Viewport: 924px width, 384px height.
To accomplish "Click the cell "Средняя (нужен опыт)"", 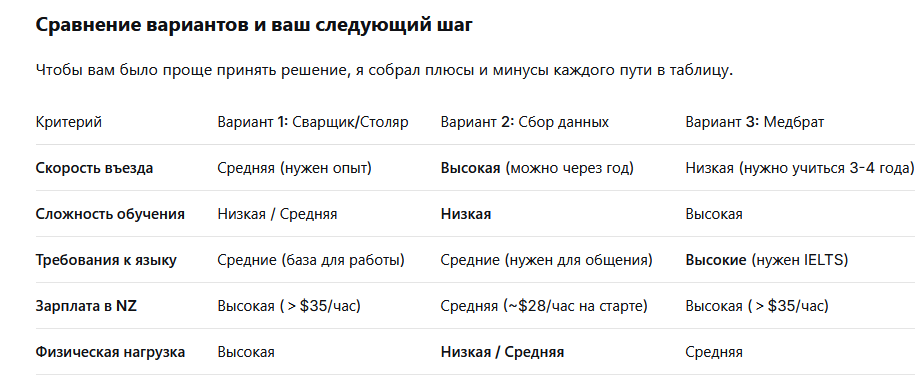I will pyautogui.click(x=295, y=168).
